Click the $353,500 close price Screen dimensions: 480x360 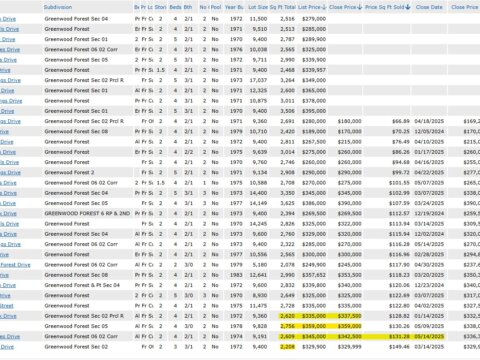pyautogui.click(x=350, y=275)
